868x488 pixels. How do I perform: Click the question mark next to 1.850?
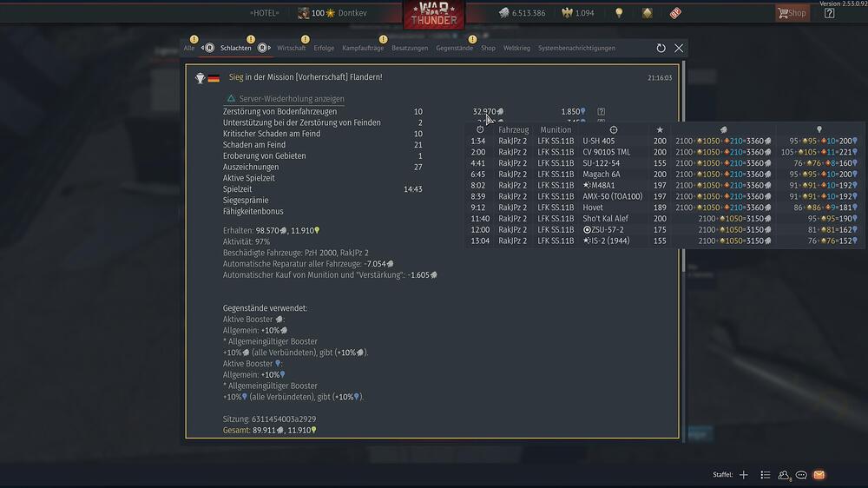click(x=602, y=112)
